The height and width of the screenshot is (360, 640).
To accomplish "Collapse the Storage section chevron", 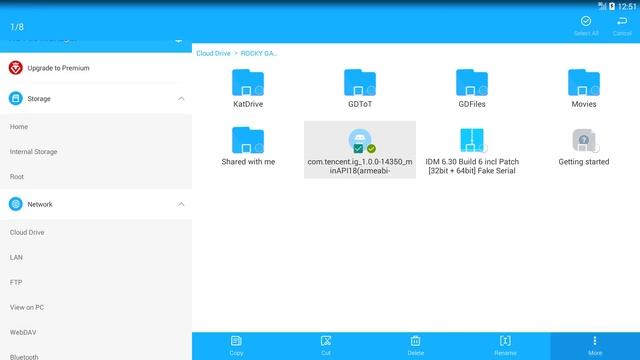I will point(181,98).
